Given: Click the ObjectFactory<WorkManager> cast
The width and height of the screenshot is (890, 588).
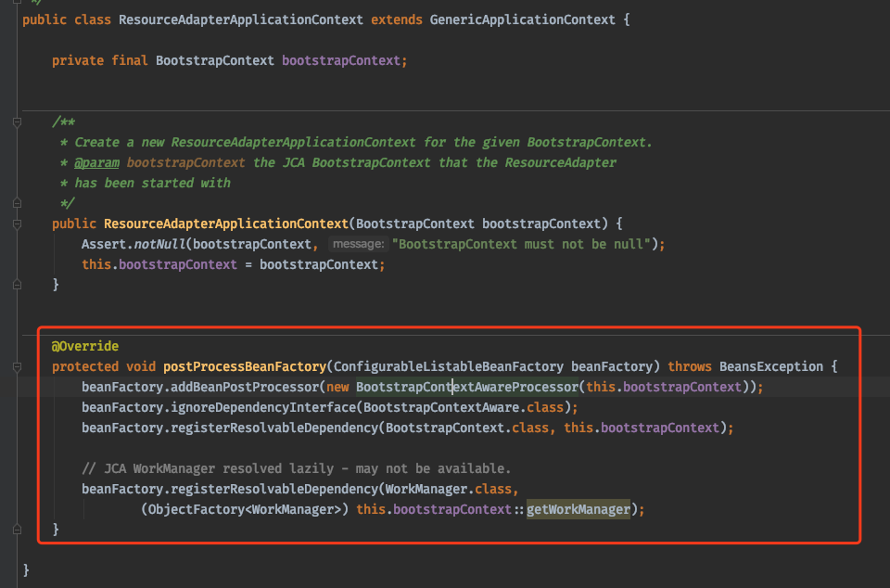Looking at the screenshot, I should [x=245, y=510].
